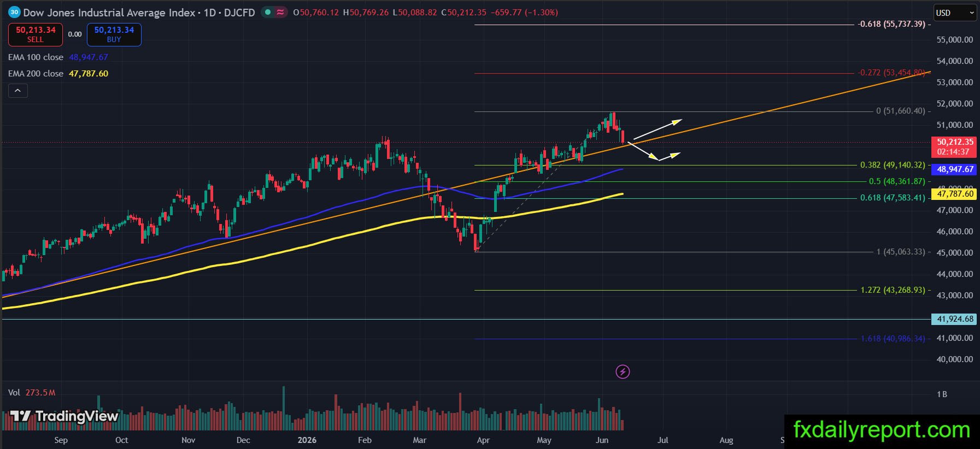Screen dimensions: 980x449
Task: Click the blue EMA 100 price tag 48,947.67
Action: 954,169
